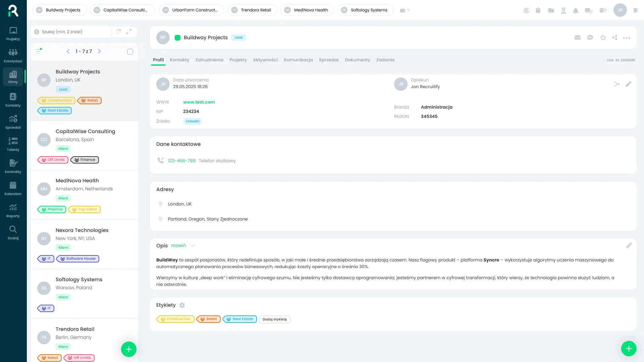Click the Etykiety settings gear
This screenshot has height=362, width=644.
pyautogui.click(x=182, y=305)
